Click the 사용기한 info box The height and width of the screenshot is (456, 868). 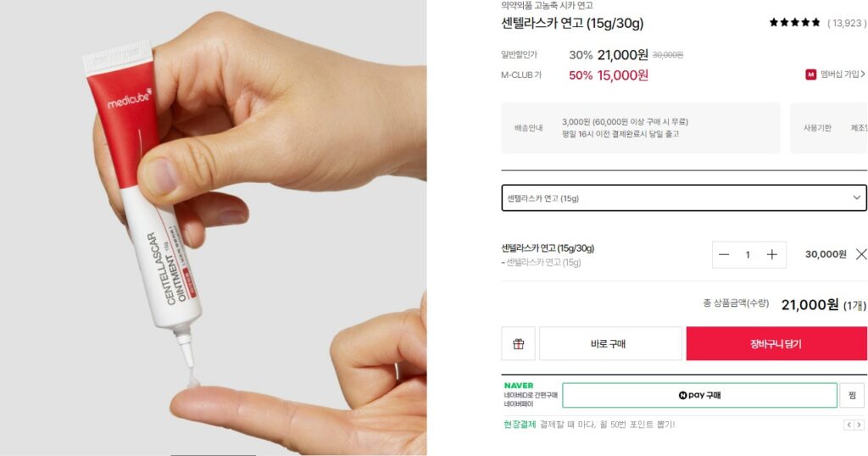pos(829,128)
